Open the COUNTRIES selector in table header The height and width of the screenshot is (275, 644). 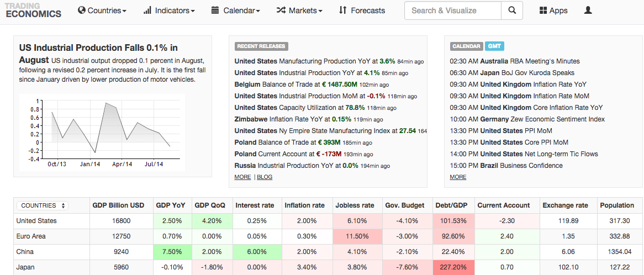pyautogui.click(x=43, y=205)
